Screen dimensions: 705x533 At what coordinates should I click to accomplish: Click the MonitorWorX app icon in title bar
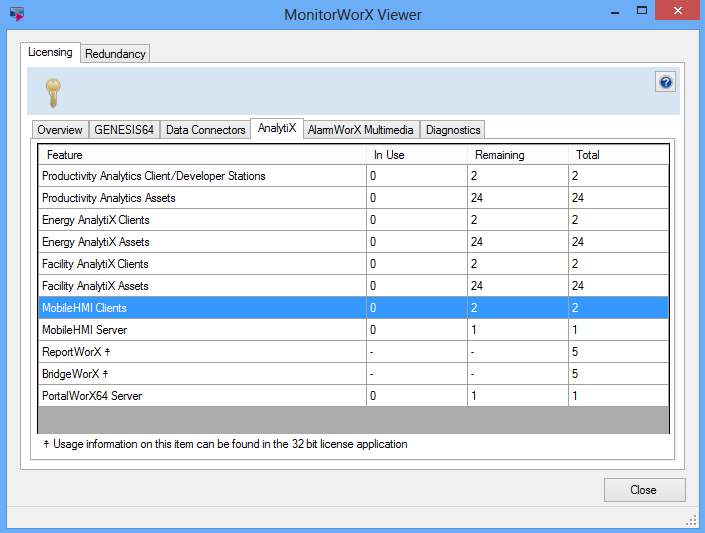(16, 14)
